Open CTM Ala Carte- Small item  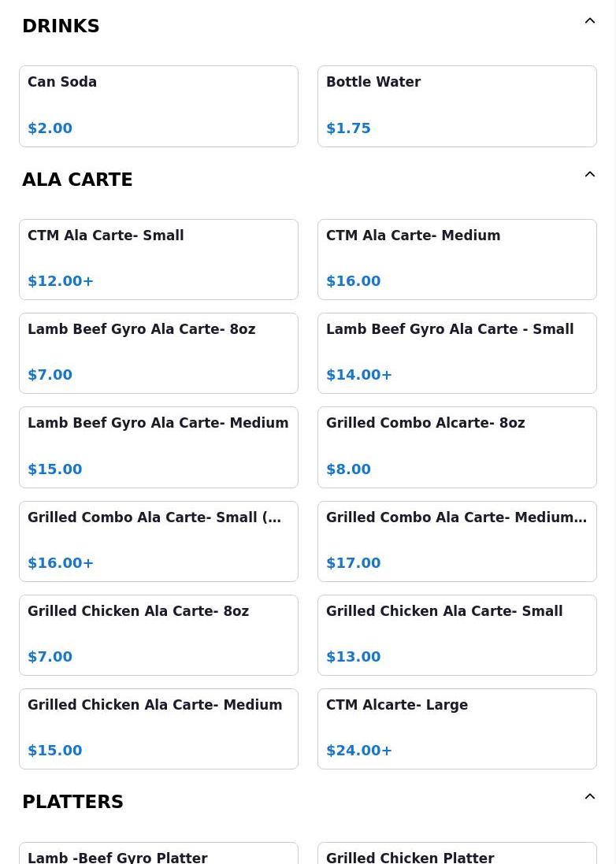click(158, 259)
